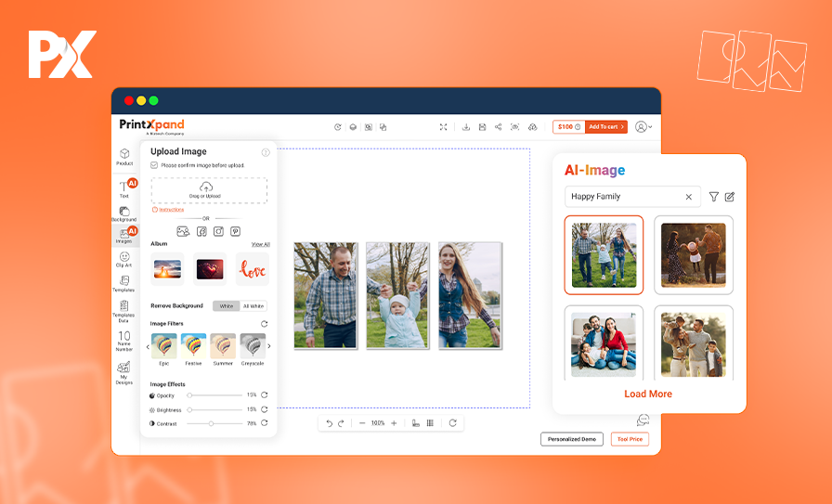Select White remove background option
832x504 pixels.
pos(227,306)
